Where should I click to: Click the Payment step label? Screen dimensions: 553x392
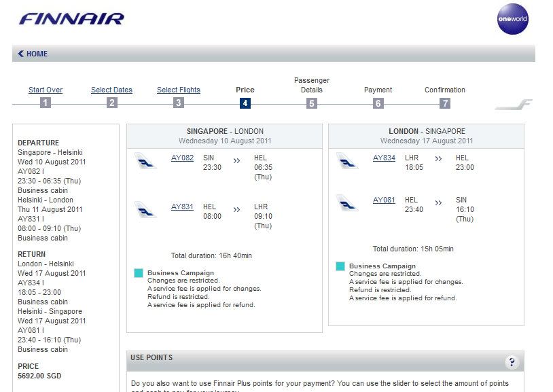pos(378,90)
